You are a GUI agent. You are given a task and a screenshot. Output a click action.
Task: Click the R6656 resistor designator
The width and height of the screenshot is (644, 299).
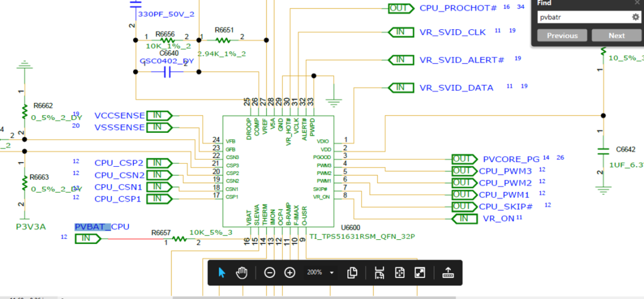coord(165,35)
